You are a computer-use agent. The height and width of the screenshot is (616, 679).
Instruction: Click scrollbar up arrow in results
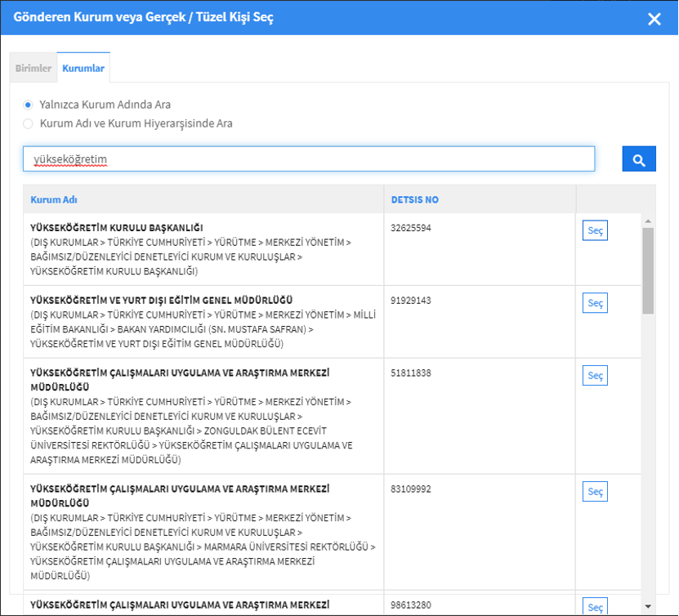click(648, 221)
